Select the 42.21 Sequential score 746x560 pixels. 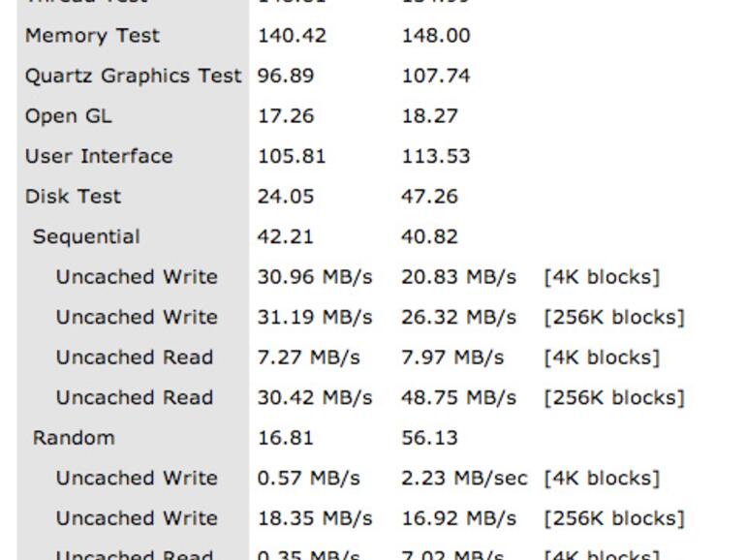[286, 237]
